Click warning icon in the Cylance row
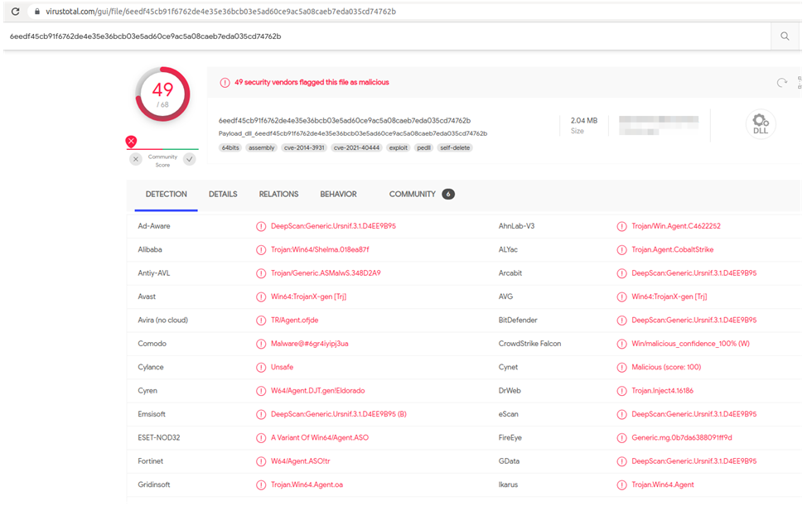Screen dimensions: 812x511 (261, 367)
